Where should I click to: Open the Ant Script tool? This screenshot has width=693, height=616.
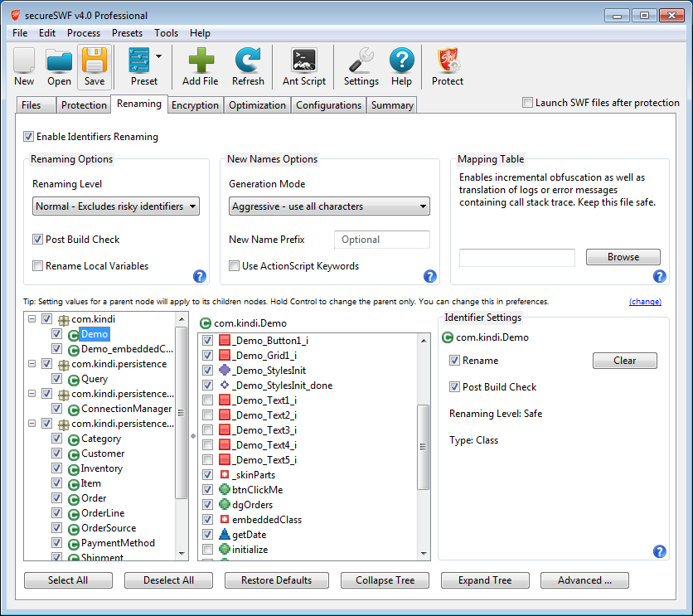pyautogui.click(x=304, y=61)
